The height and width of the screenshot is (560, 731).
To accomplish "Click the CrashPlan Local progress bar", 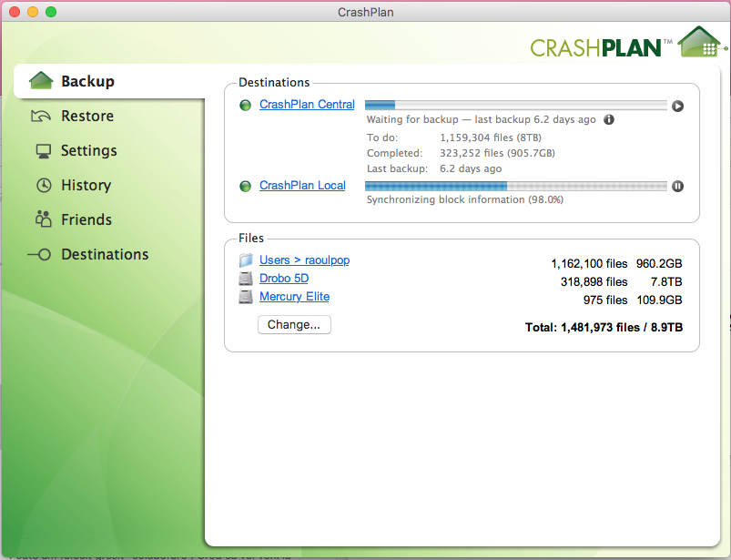I will (515, 186).
